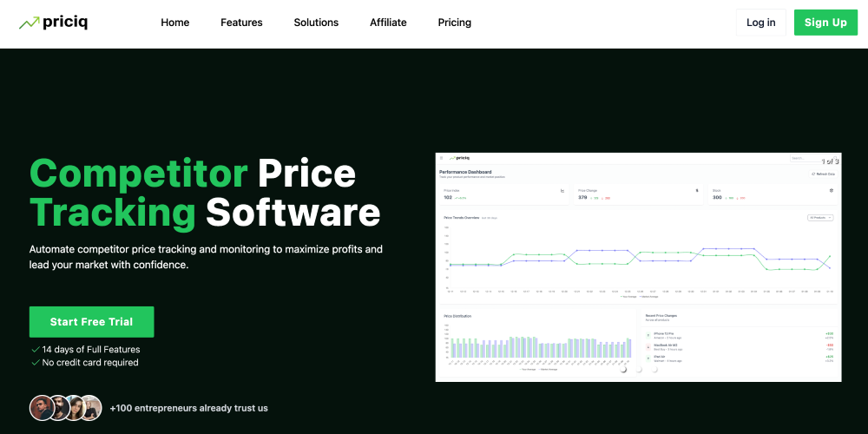This screenshot has height=434, width=868.
Task: Click checkmark beside 14 days of Full Features
Action: click(x=36, y=350)
